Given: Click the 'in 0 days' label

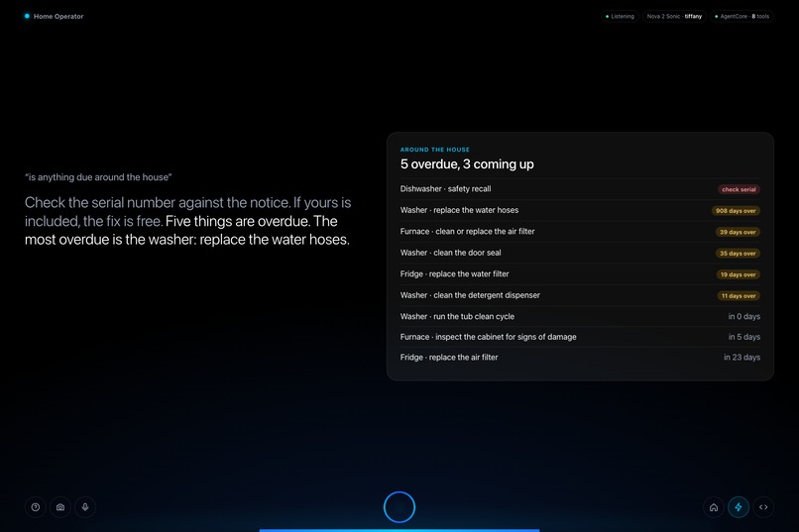Looking at the screenshot, I should click(x=743, y=317).
